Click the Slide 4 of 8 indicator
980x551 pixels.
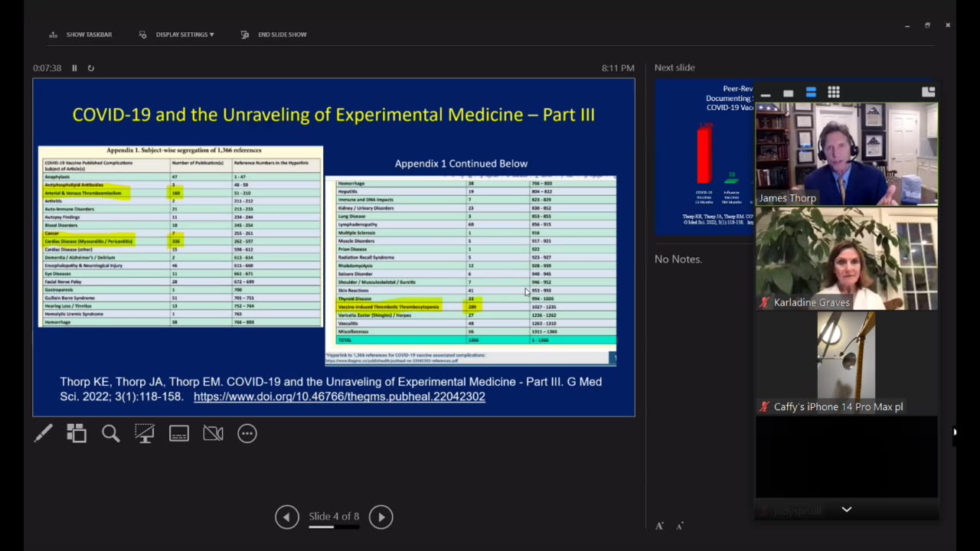point(334,516)
